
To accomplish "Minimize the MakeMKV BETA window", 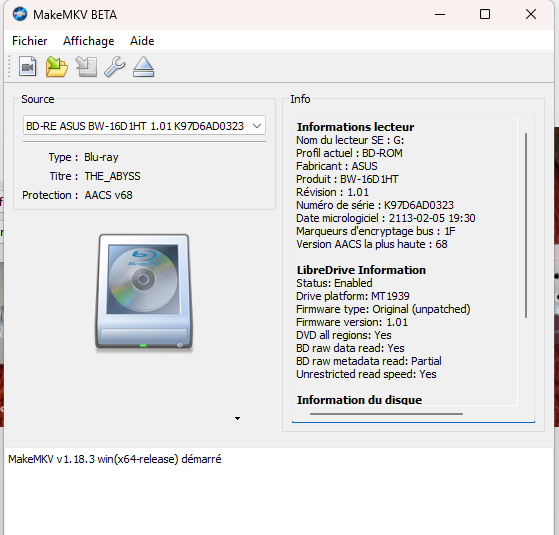I will click(x=440, y=14).
